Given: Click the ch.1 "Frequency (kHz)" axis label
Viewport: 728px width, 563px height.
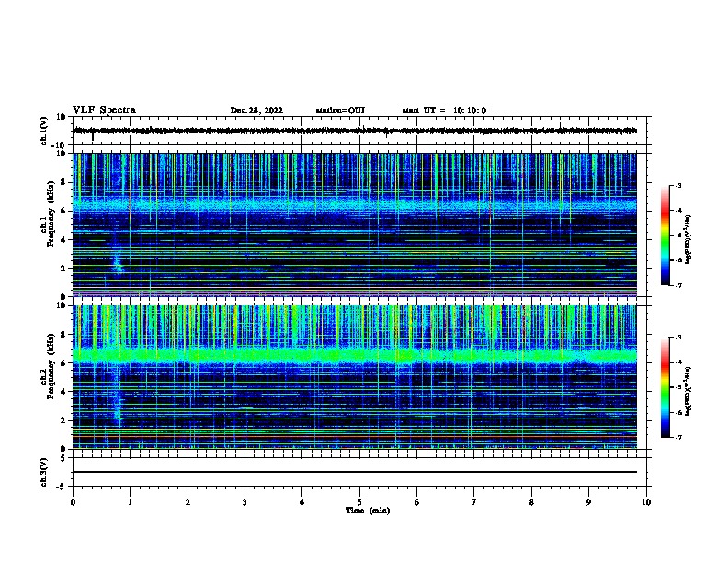Looking at the screenshot, I should point(51,213).
